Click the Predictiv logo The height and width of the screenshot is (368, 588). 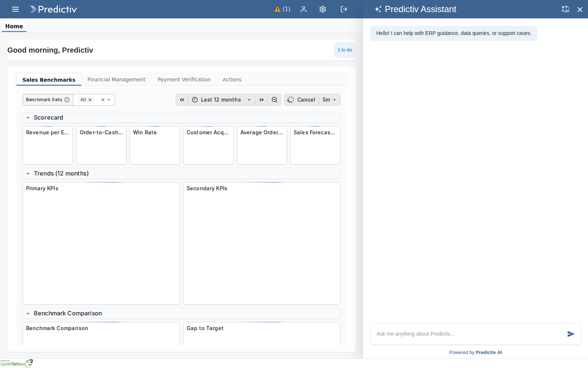(x=53, y=9)
